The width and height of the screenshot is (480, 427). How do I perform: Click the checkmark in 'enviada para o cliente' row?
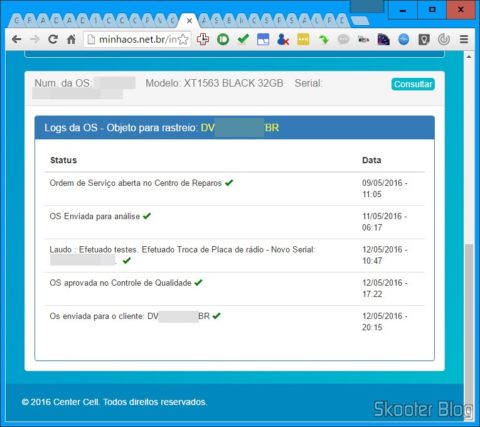[x=217, y=316]
